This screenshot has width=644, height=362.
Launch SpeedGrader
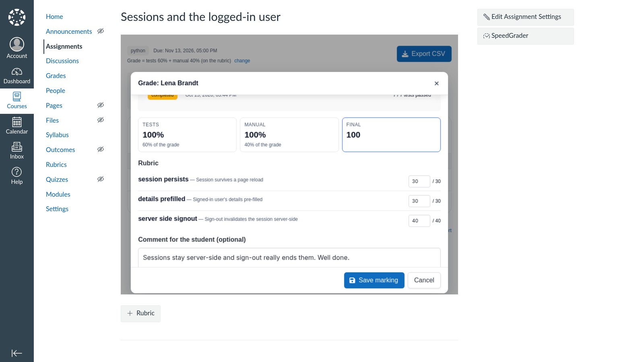tap(526, 36)
